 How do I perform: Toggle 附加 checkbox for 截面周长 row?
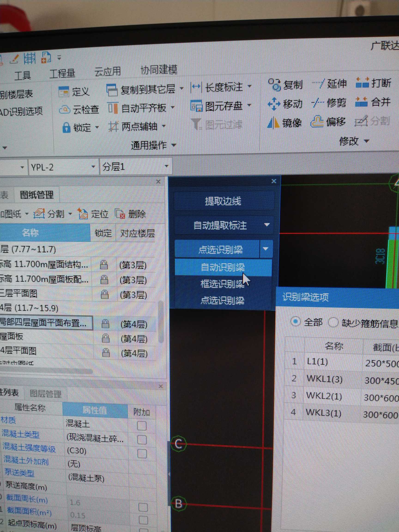point(143,507)
